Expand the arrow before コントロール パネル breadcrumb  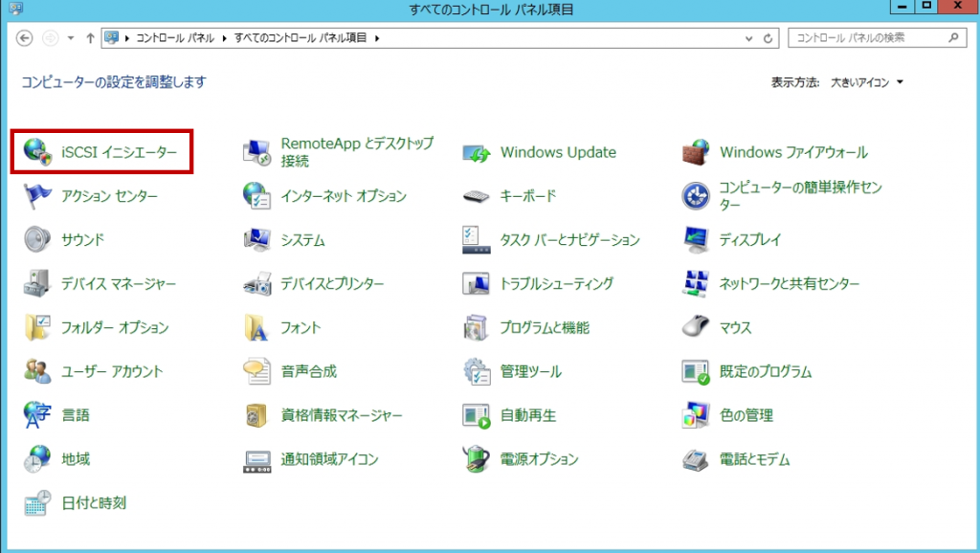[127, 38]
